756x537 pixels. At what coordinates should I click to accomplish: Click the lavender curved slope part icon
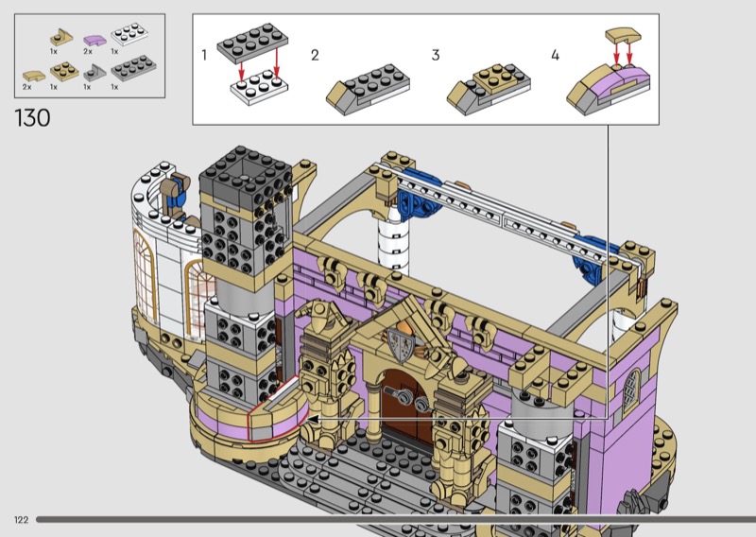tap(93, 40)
